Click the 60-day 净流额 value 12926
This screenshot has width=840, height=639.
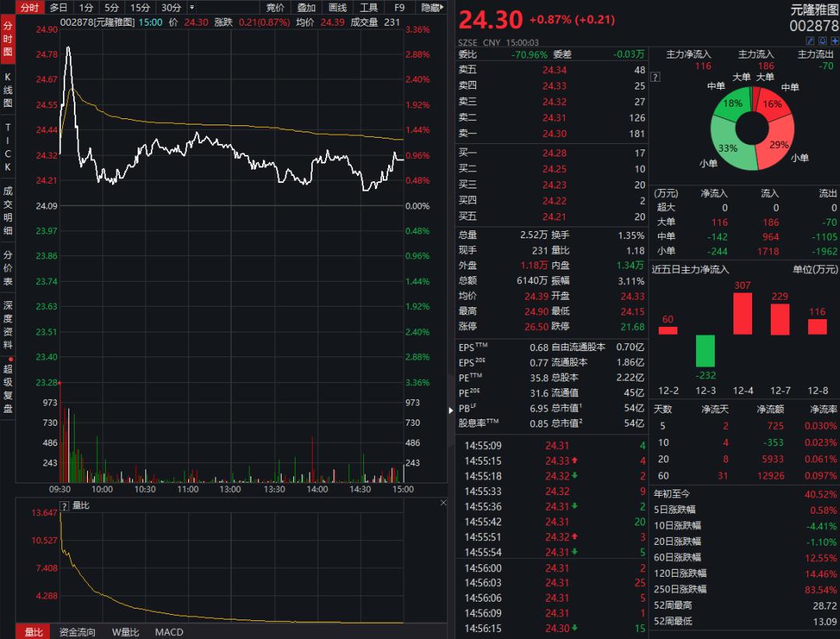click(770, 476)
